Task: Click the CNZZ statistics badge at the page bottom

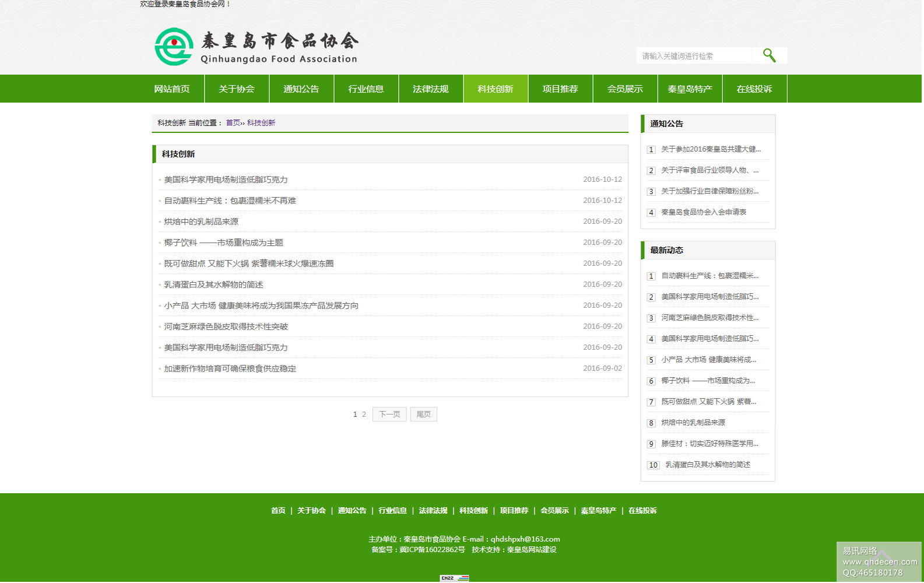Action: [x=454, y=578]
